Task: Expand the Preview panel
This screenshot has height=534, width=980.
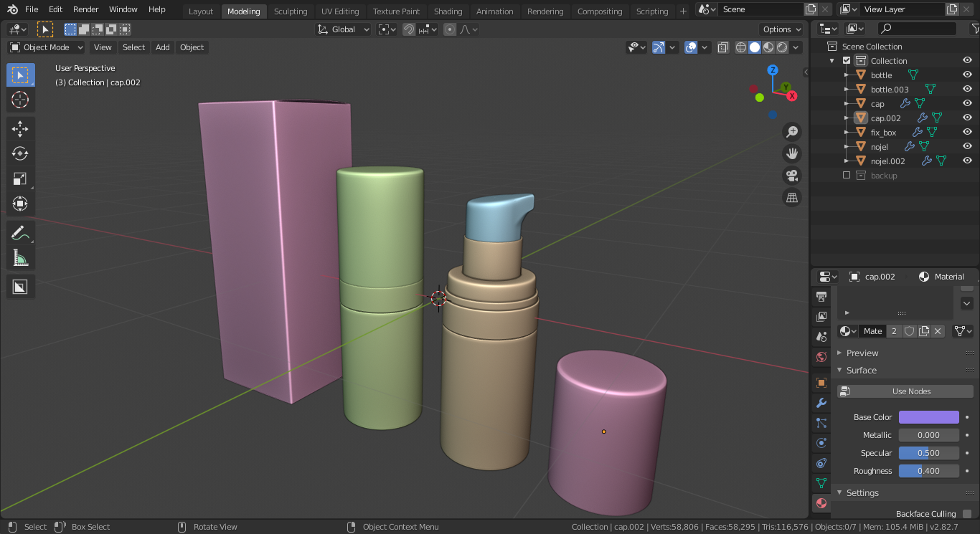Action: (x=862, y=353)
